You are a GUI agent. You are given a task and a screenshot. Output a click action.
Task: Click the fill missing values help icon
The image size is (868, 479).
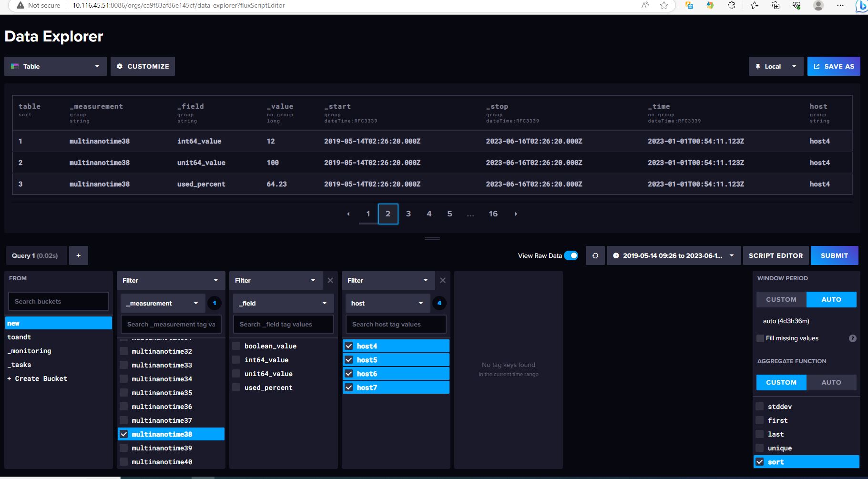(852, 338)
